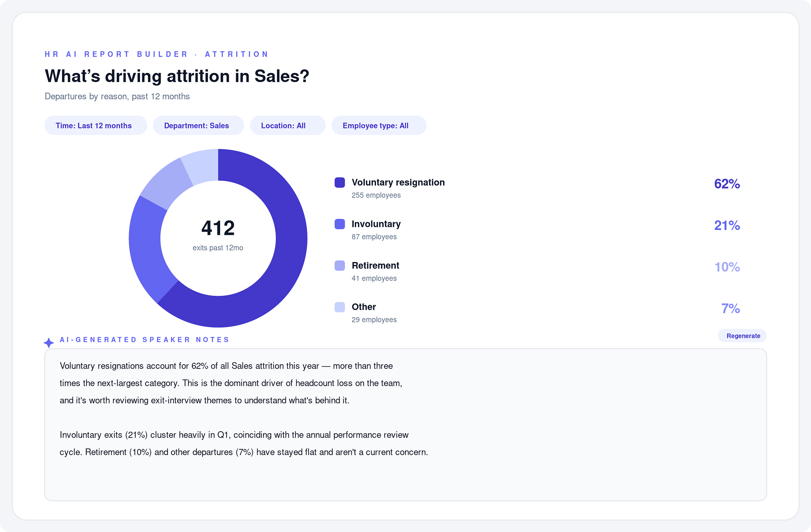This screenshot has width=811, height=532.
Task: Click inside the speaker notes text box
Action: point(405,425)
